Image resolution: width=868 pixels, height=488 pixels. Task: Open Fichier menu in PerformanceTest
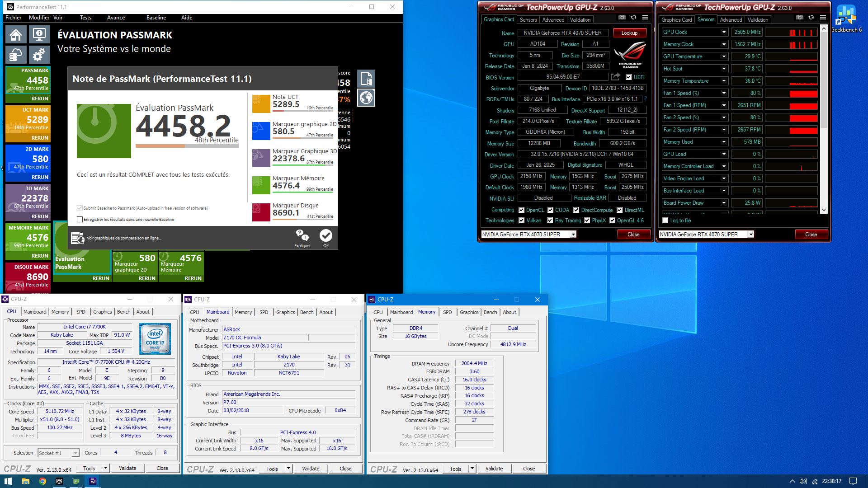[13, 18]
